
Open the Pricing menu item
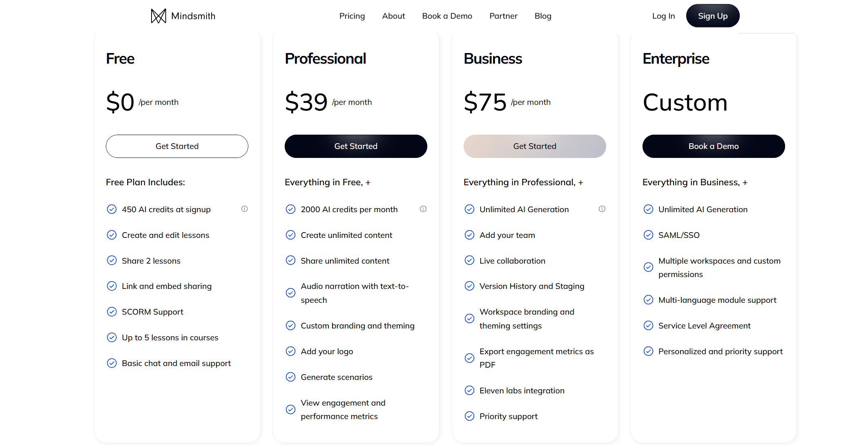352,16
